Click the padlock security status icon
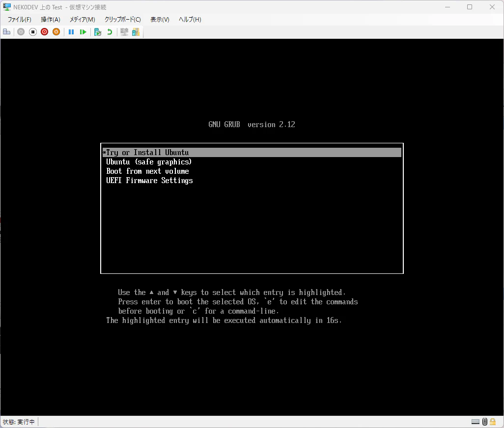The width and height of the screenshot is (504, 428). click(x=493, y=422)
